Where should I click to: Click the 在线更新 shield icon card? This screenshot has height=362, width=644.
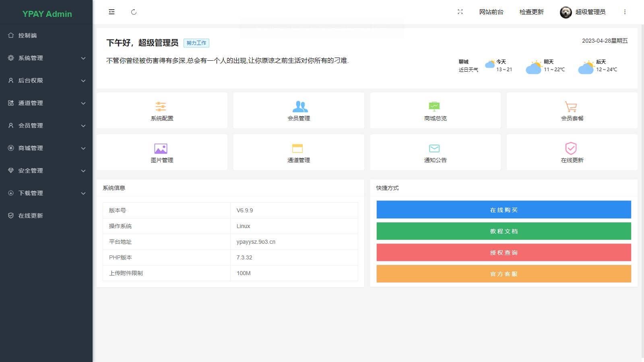571,148
